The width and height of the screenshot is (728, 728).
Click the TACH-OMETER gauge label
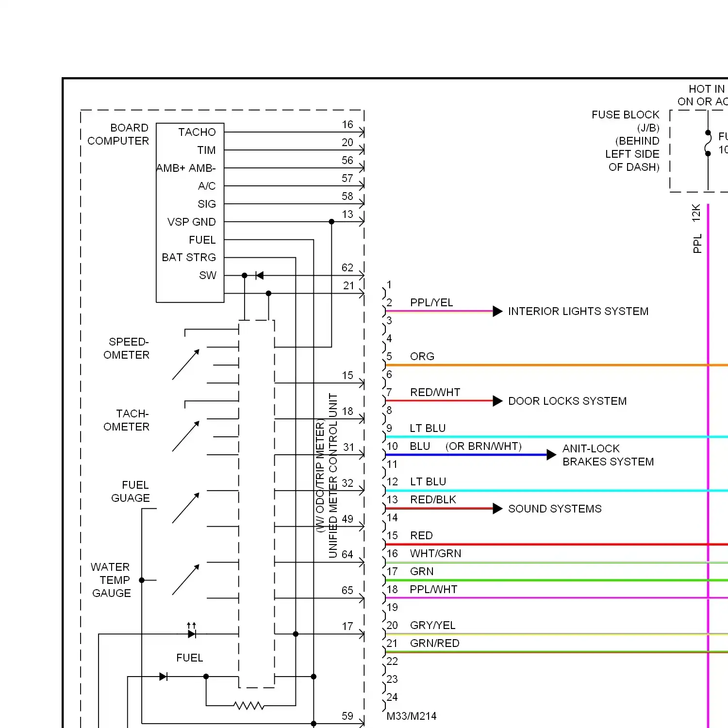tap(126, 420)
